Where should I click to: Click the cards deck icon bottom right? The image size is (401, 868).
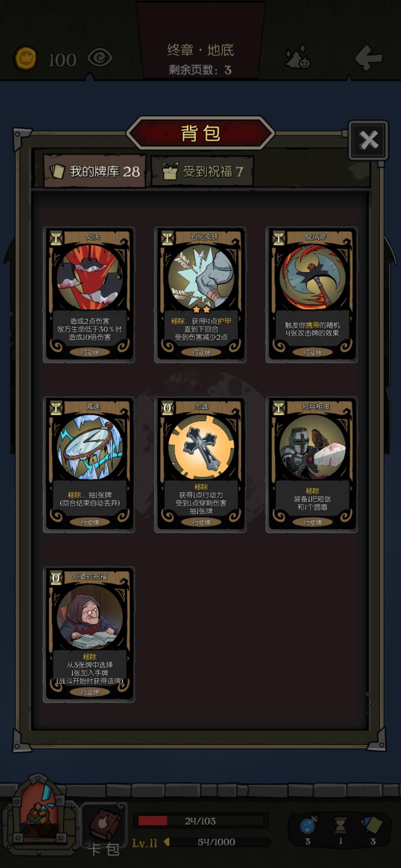tap(372, 825)
